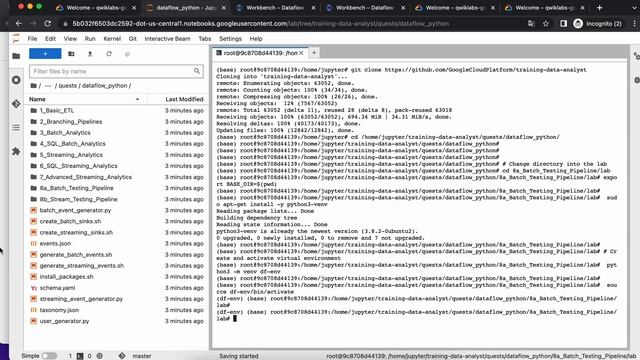Open the 6_SQL_Streaming_Analytics folder

pos(78,166)
